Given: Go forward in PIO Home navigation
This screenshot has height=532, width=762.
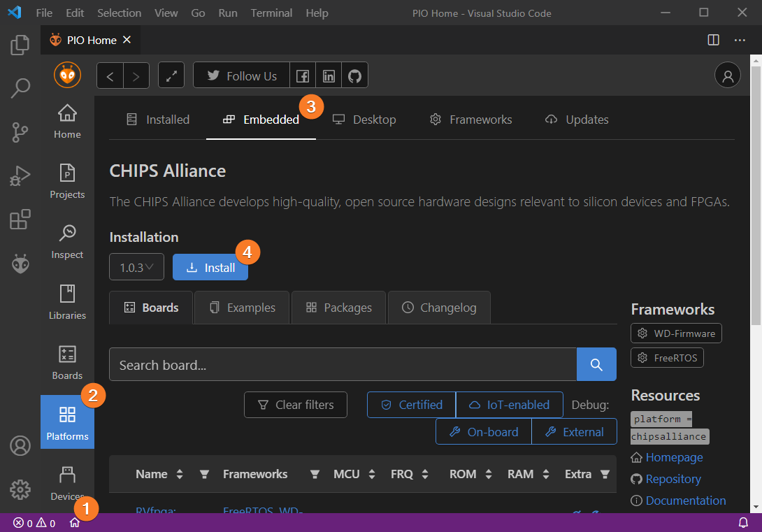Looking at the screenshot, I should [x=136, y=76].
